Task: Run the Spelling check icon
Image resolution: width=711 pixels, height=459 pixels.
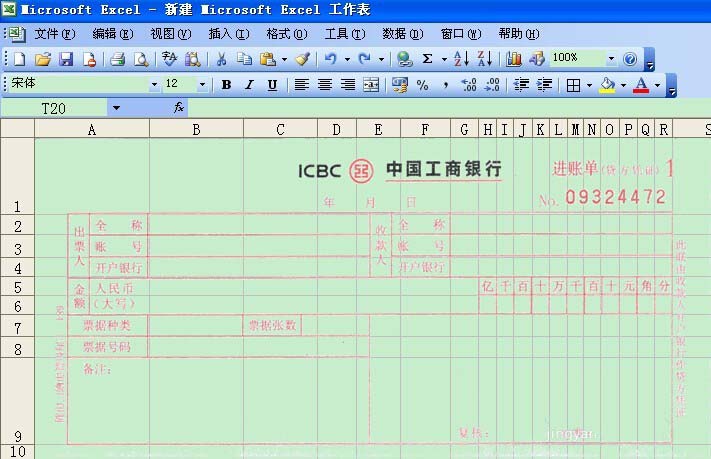Action: click(x=169, y=59)
